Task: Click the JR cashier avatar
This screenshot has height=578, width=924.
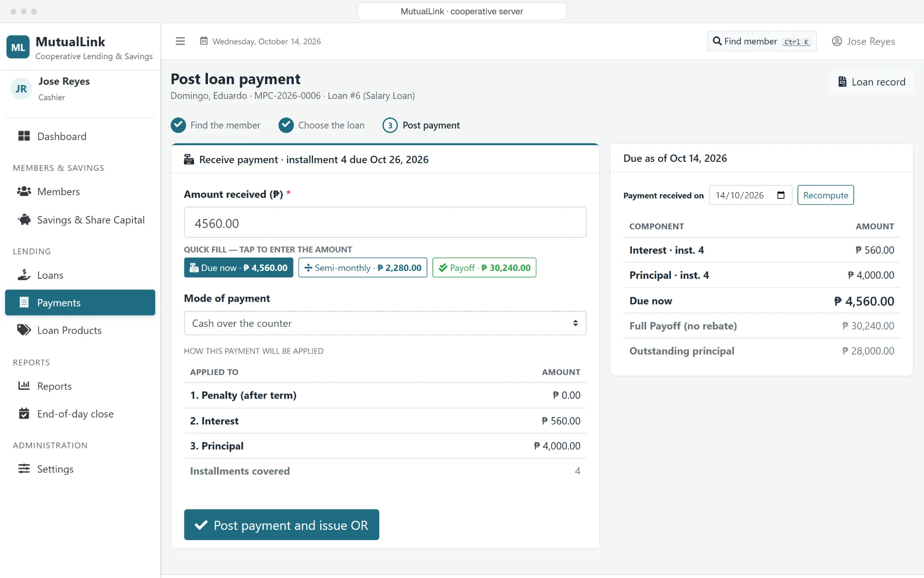Action: click(21, 89)
